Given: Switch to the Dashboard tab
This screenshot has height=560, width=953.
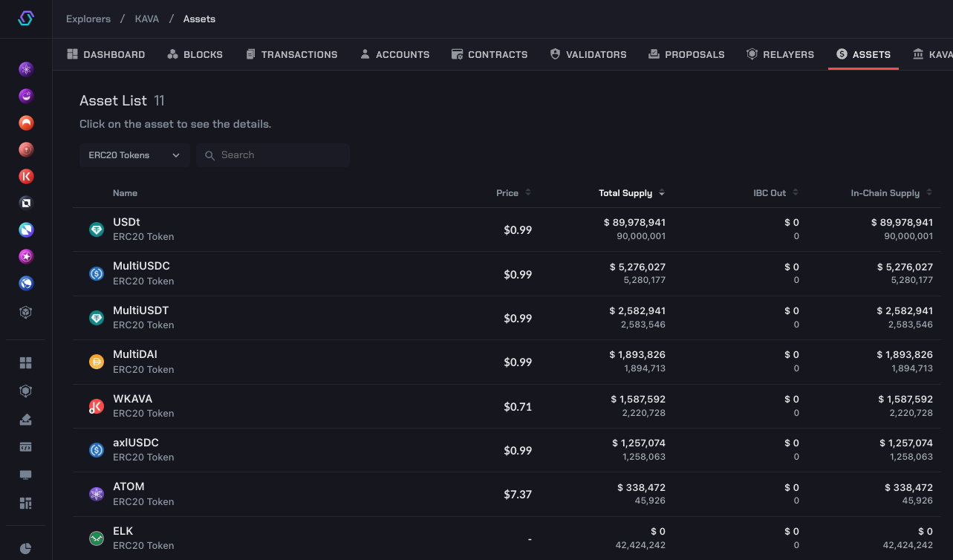Looking at the screenshot, I should click(105, 54).
